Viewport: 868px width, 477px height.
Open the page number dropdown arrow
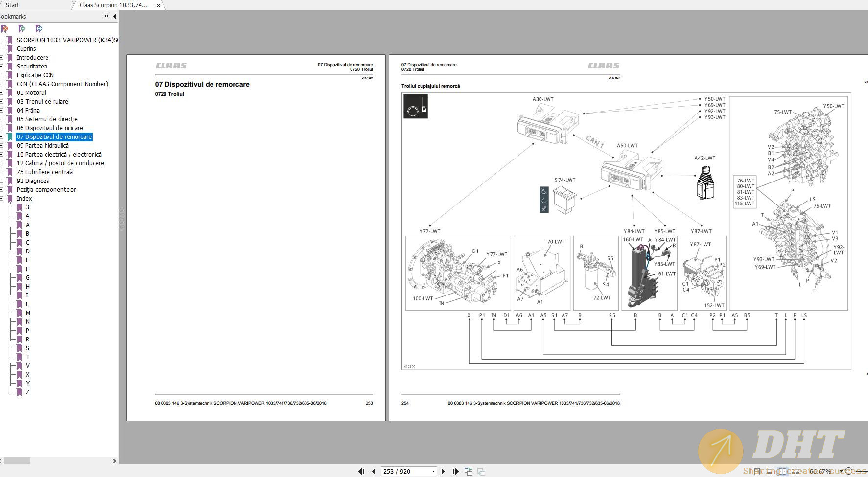pos(433,471)
